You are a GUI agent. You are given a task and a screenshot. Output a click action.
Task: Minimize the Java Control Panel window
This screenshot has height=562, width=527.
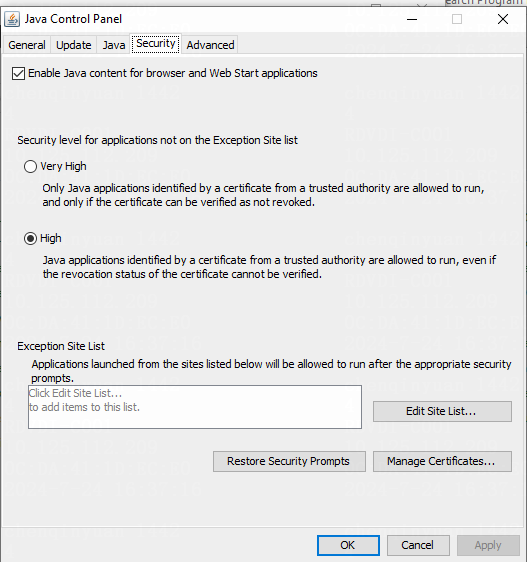[412, 19]
